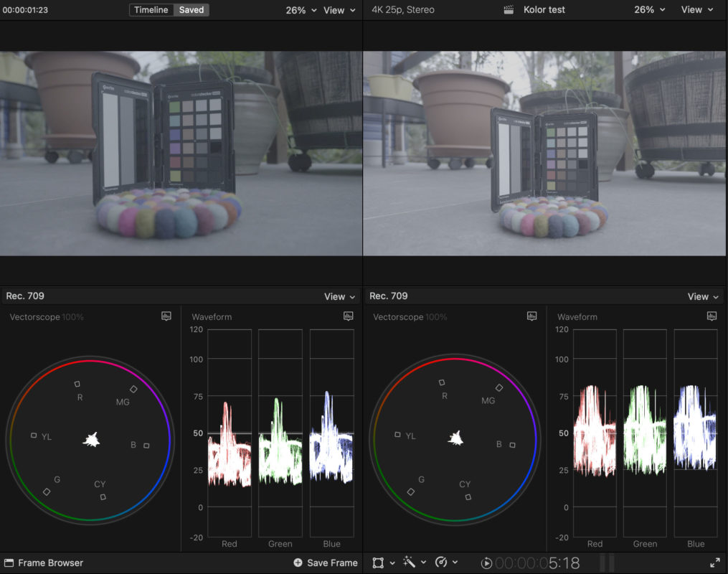
Task: Open left Vectorscope settings icon
Action: [166, 316]
